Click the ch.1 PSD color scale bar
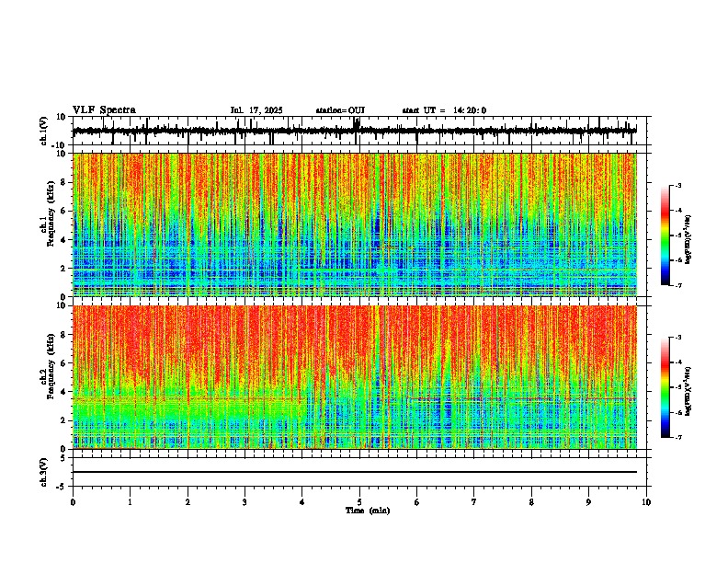The image size is (728, 563). click(665, 236)
